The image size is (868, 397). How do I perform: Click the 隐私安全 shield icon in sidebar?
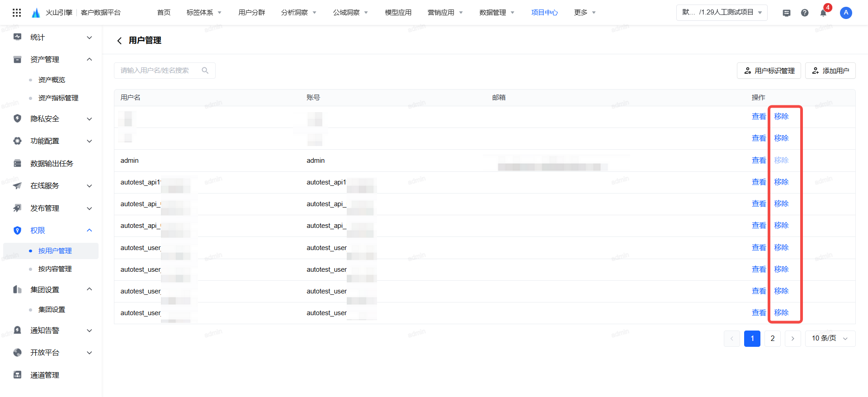coord(18,118)
